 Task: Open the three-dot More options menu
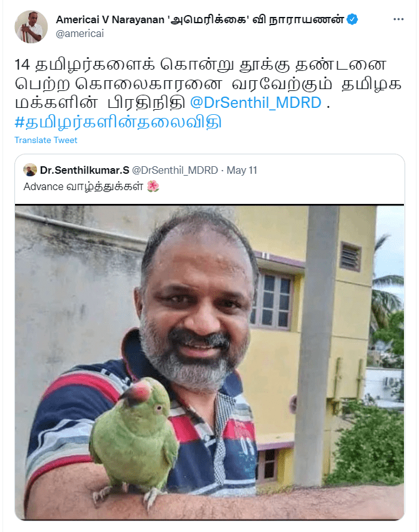pos(398,19)
